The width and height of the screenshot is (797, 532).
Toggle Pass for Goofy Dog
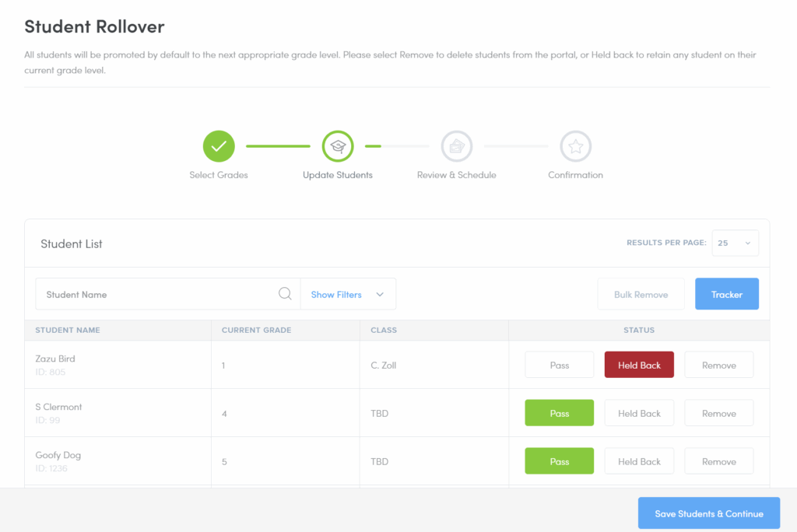point(559,461)
